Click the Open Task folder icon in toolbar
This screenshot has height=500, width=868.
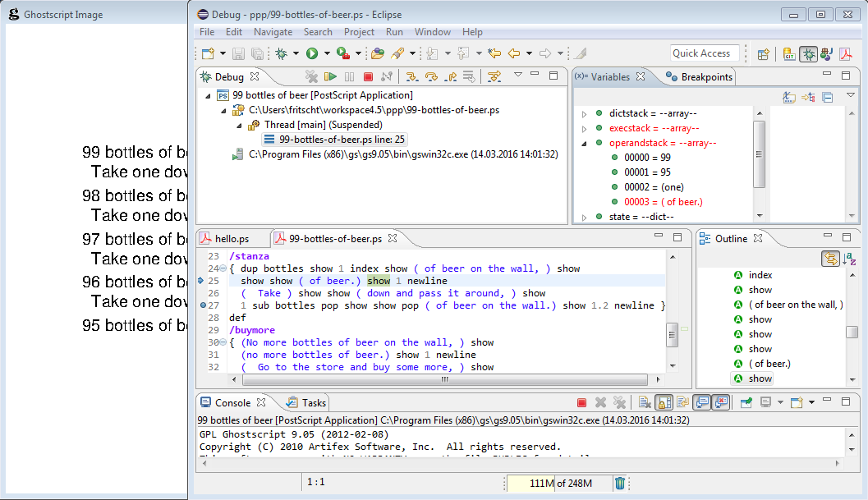point(378,53)
